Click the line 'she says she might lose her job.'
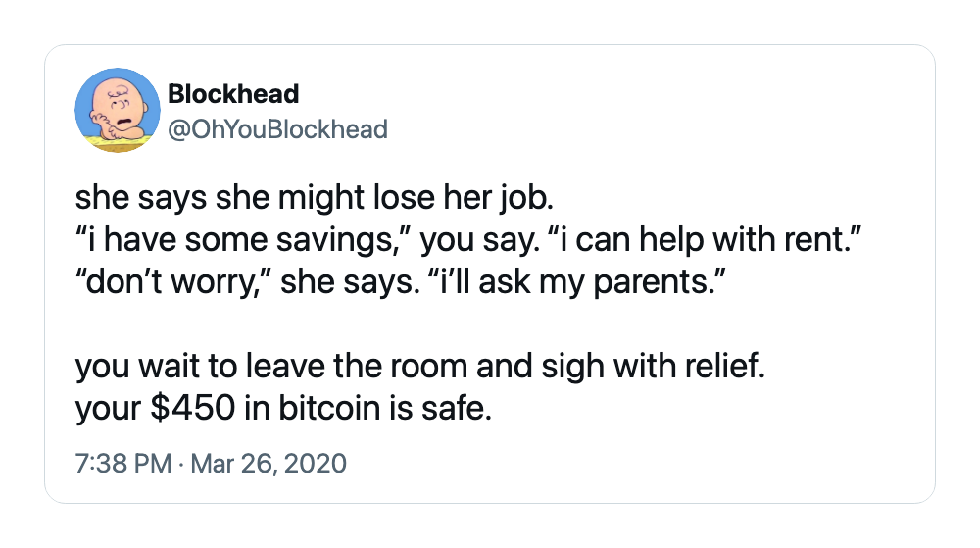Screen dimensions: 980x548 [315, 198]
